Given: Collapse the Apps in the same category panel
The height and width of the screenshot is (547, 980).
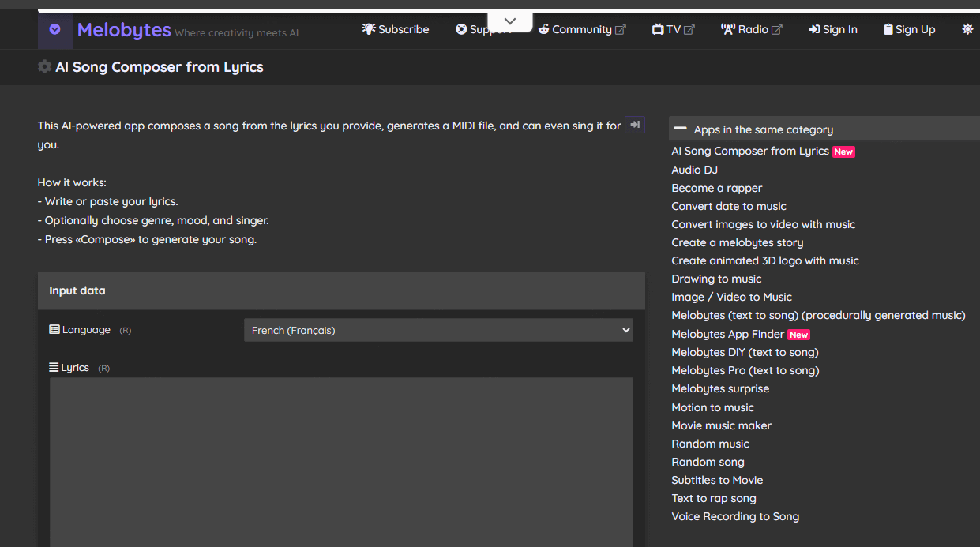Looking at the screenshot, I should pyautogui.click(x=680, y=129).
